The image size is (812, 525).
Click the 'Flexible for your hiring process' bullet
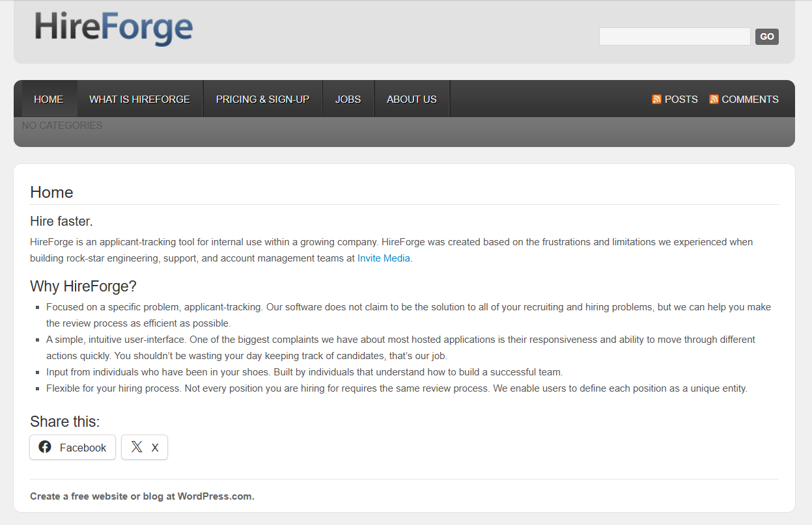[397, 388]
